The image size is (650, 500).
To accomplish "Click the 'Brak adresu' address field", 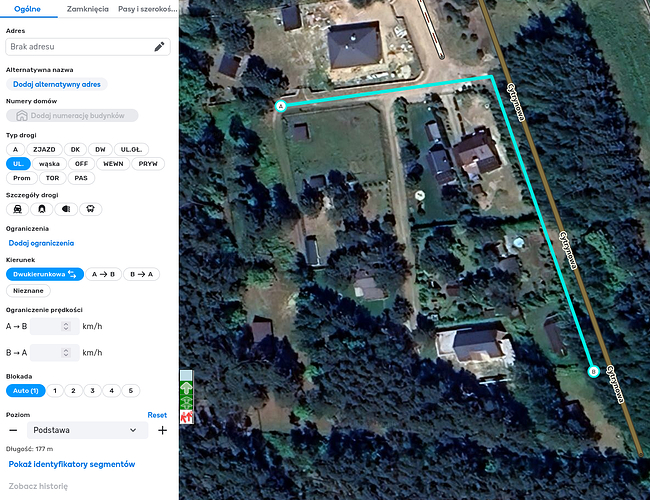I will click(88, 47).
